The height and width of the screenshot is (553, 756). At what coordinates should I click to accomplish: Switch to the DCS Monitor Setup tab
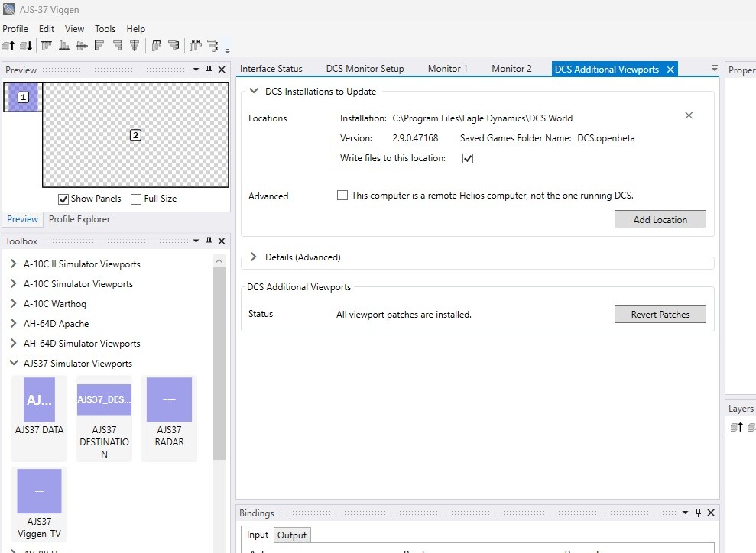pos(365,69)
